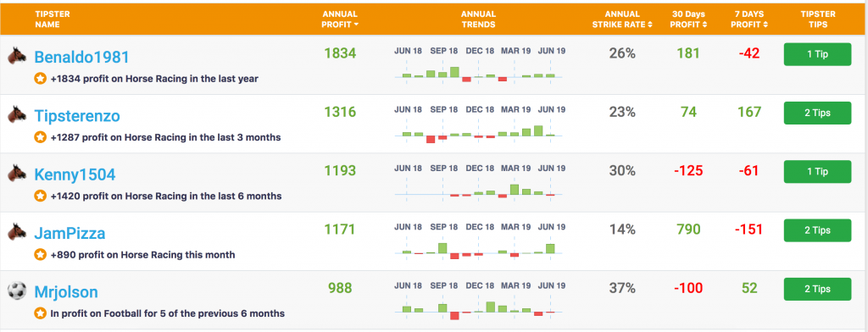Viewport: 868px width, 332px height.
Task: Click the horse icon beside Benaldo1981
Action: [x=17, y=55]
